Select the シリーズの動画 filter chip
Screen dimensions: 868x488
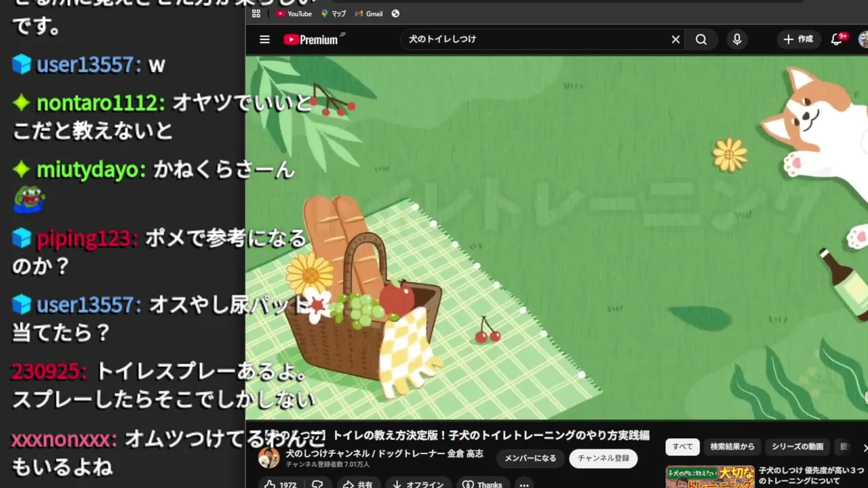point(797,447)
